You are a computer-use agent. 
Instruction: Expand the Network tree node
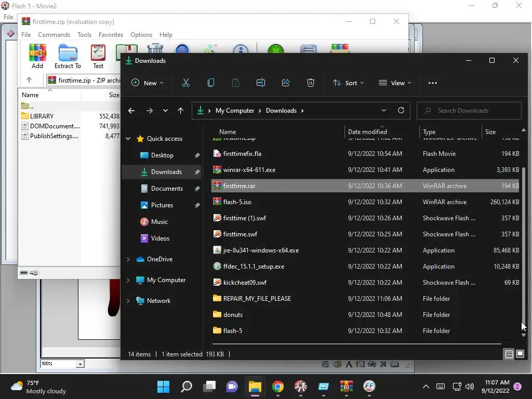tap(128, 301)
